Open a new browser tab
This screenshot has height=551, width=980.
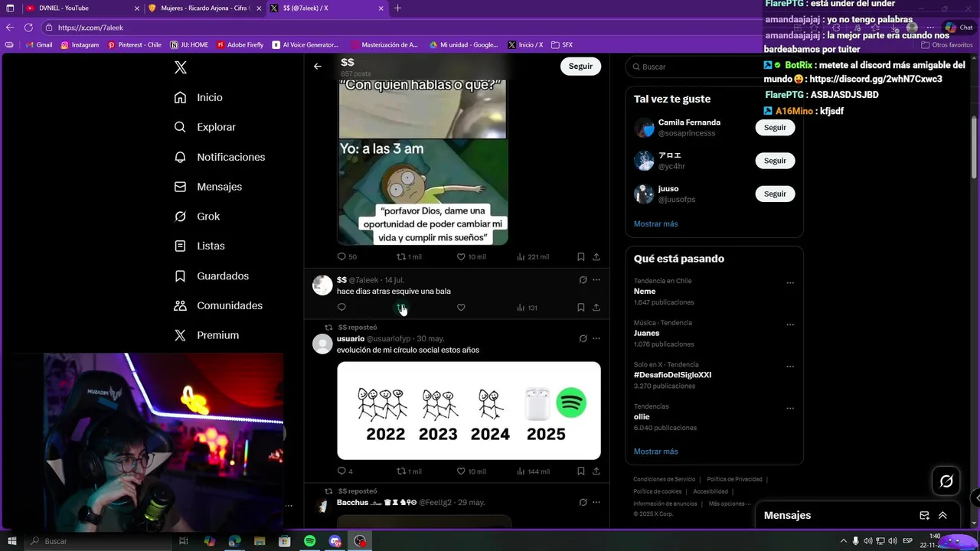(x=397, y=8)
